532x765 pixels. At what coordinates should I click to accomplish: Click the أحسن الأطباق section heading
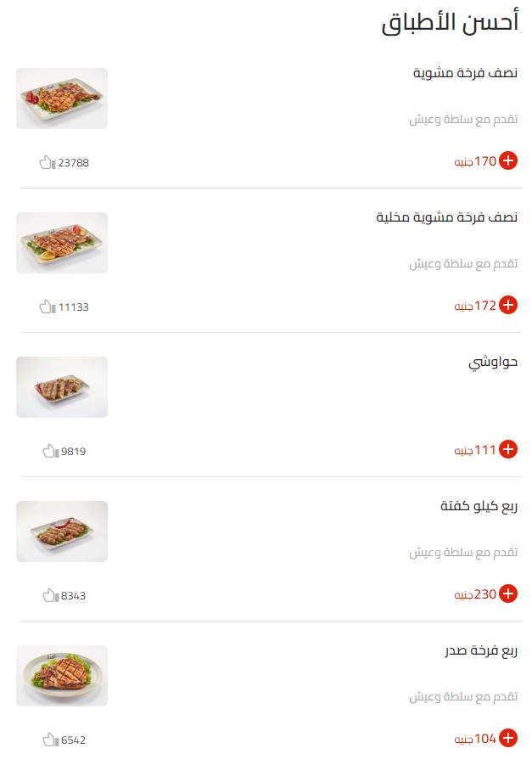tap(450, 23)
